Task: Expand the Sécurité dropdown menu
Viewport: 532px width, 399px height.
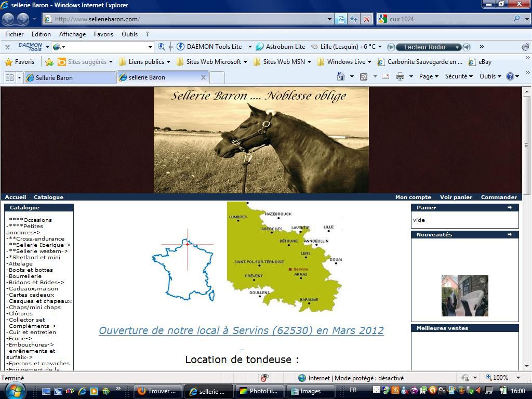Action: tap(459, 76)
